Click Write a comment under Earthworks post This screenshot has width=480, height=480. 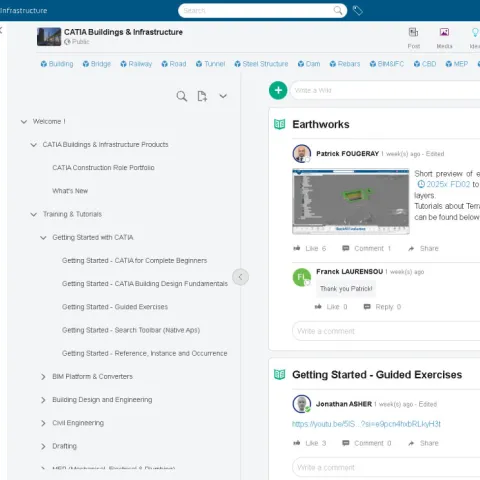pos(386,331)
